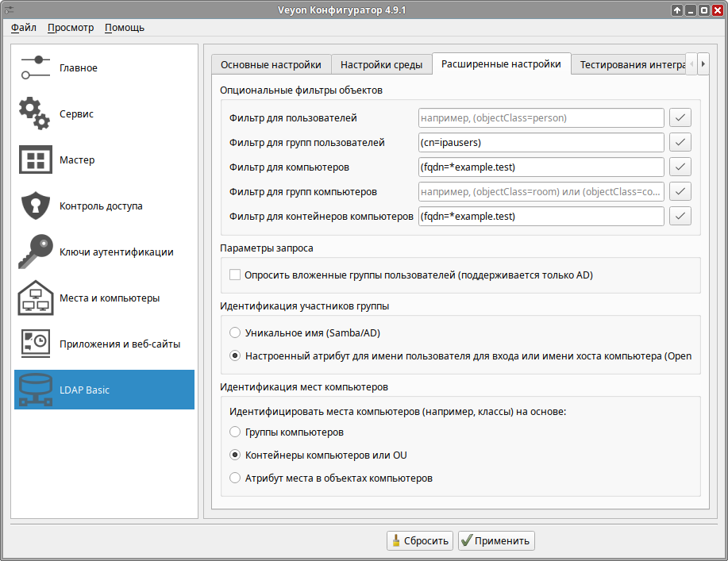Shade window with the up-arrow button
This screenshot has height=561, width=728.
point(677,10)
